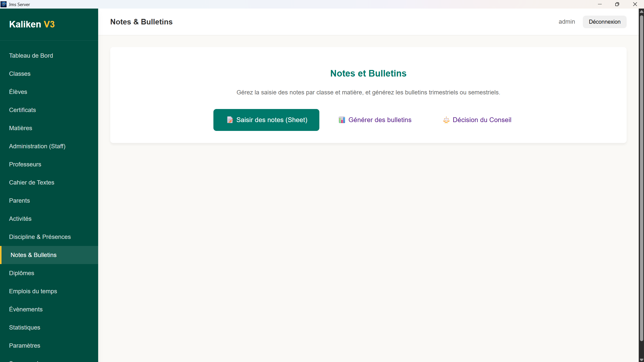Navigate to Discipline & Présences
The width and height of the screenshot is (644, 362).
pos(40,237)
